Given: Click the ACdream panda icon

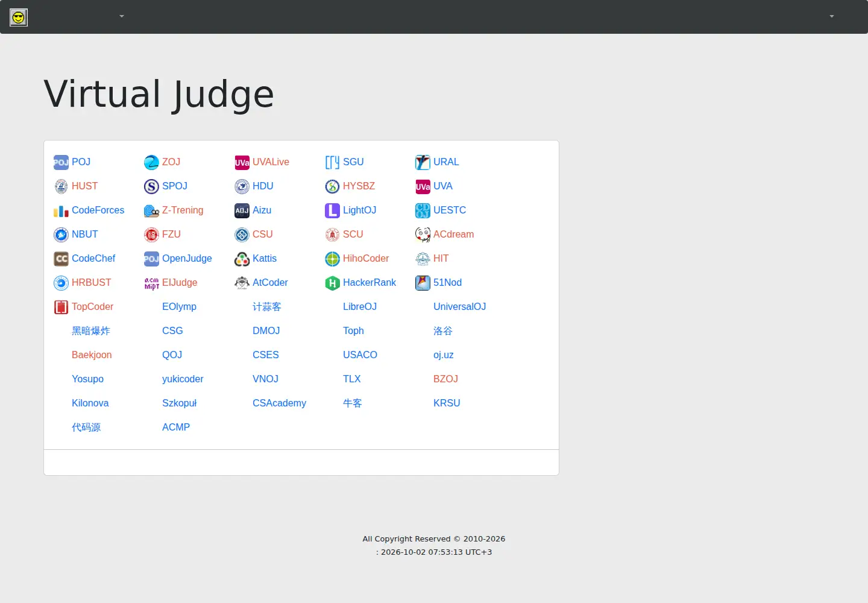Looking at the screenshot, I should (423, 235).
